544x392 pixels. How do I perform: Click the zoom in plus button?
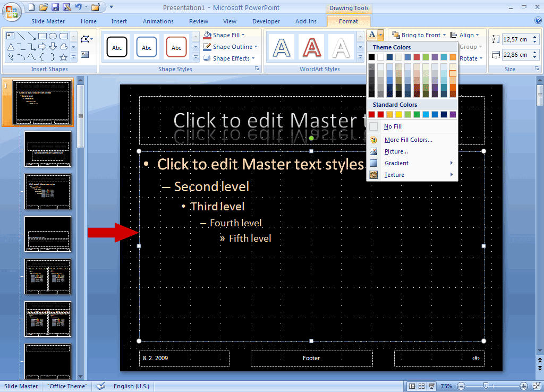point(523,386)
